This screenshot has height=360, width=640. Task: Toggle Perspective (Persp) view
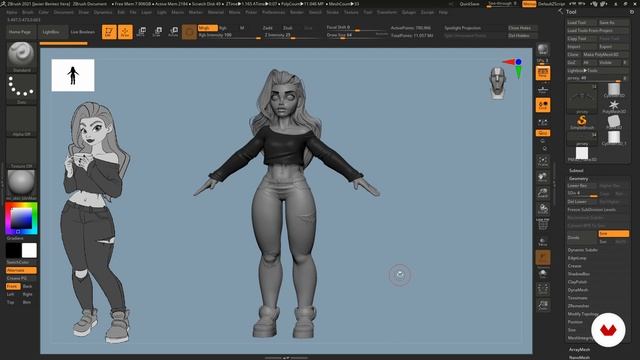click(543, 73)
